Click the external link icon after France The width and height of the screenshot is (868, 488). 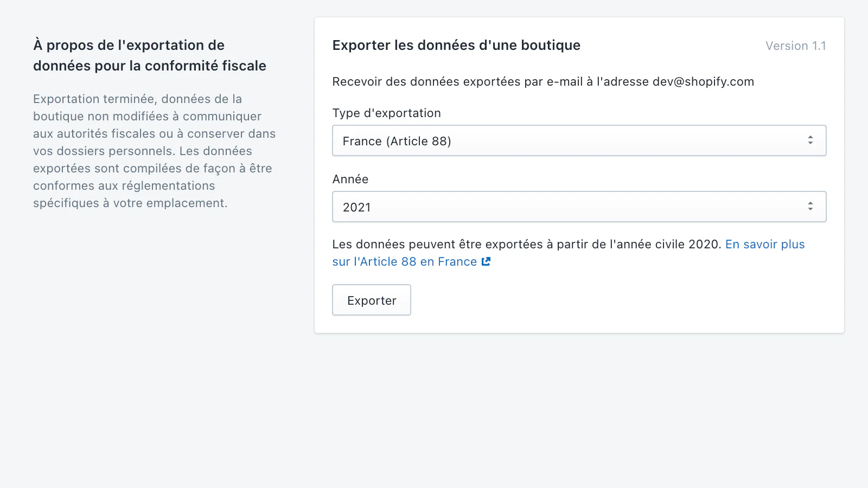[486, 261]
